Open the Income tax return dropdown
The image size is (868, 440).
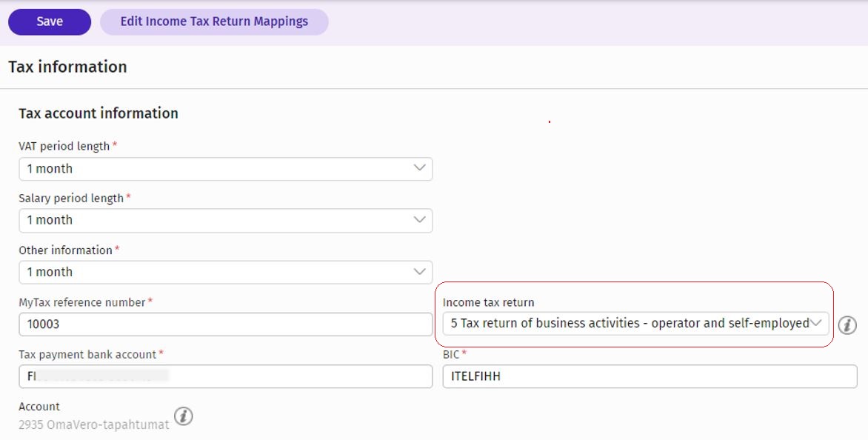[635, 323]
